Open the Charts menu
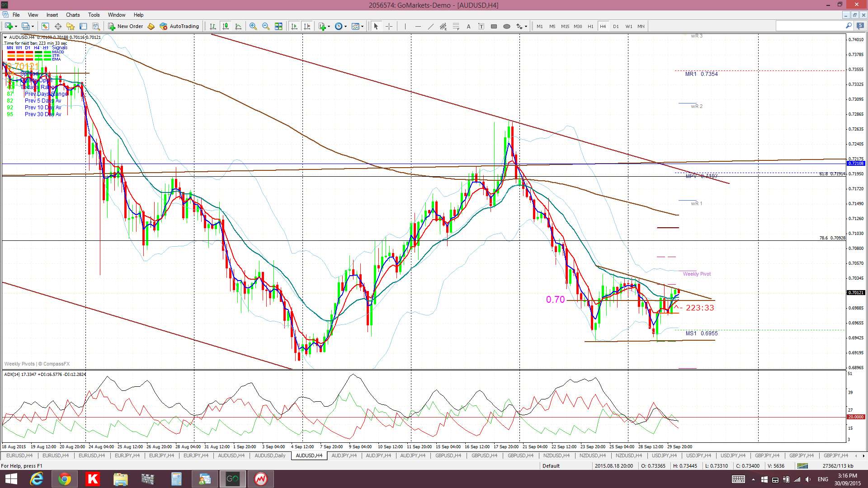 [73, 15]
